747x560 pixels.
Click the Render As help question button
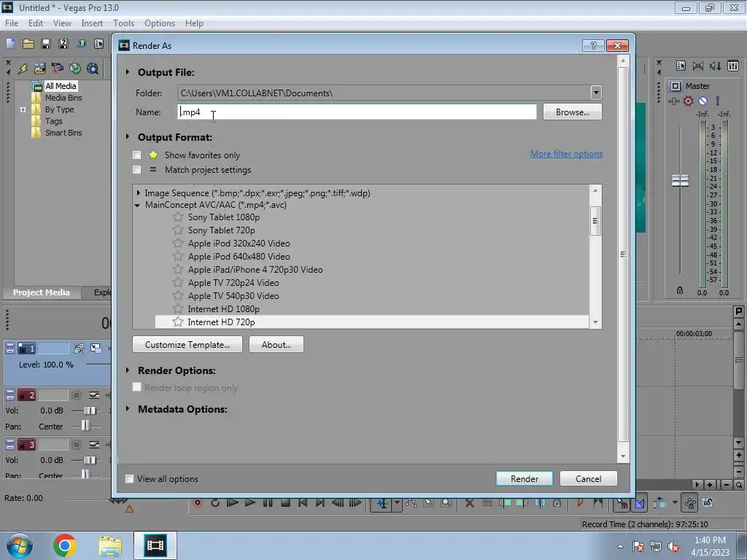point(593,45)
